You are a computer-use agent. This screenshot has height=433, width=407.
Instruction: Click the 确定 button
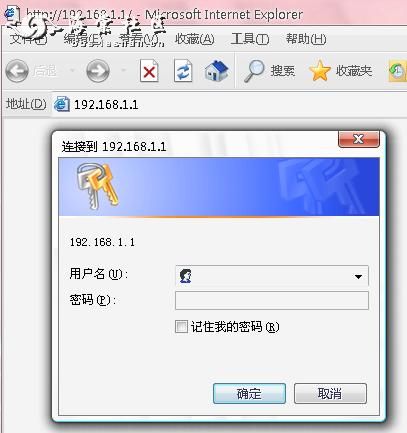point(249,393)
